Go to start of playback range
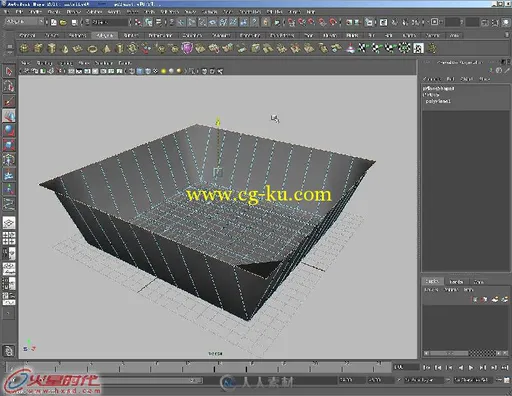512x396 pixels. 427,367
